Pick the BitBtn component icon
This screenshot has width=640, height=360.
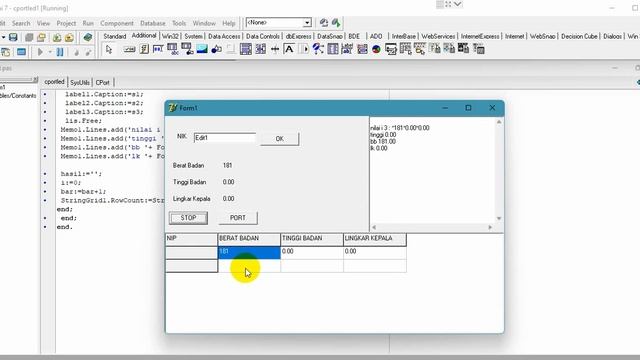coord(130,50)
